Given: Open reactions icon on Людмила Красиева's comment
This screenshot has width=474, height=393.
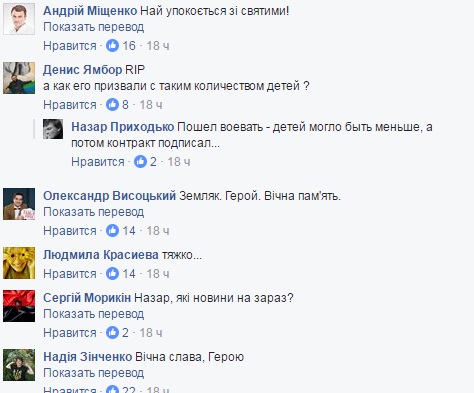Looking at the screenshot, I should click(x=112, y=273).
